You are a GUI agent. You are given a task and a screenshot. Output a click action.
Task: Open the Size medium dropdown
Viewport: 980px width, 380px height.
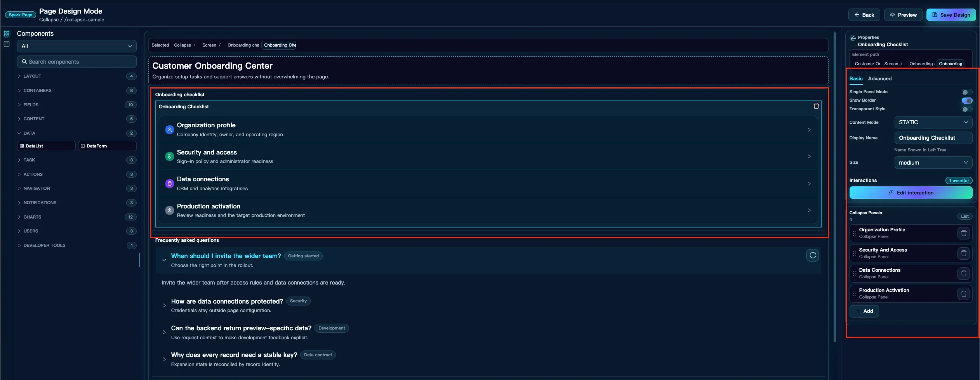tap(933, 163)
